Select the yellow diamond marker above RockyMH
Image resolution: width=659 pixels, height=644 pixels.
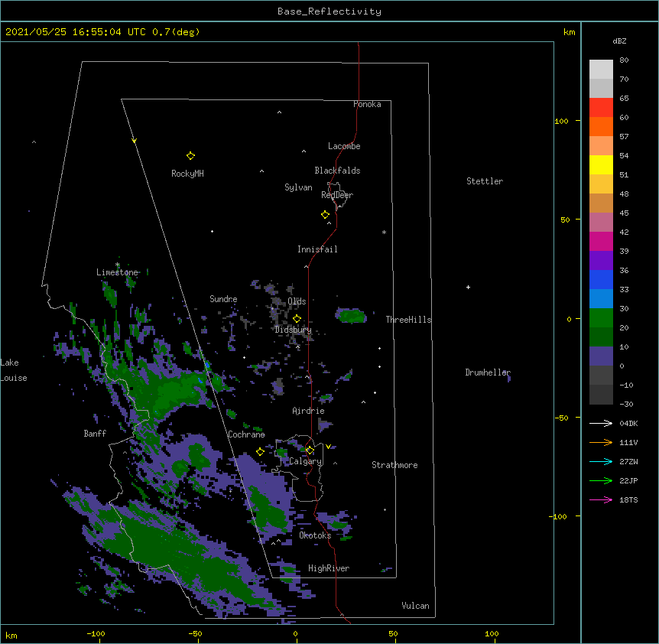pyautogui.click(x=190, y=156)
